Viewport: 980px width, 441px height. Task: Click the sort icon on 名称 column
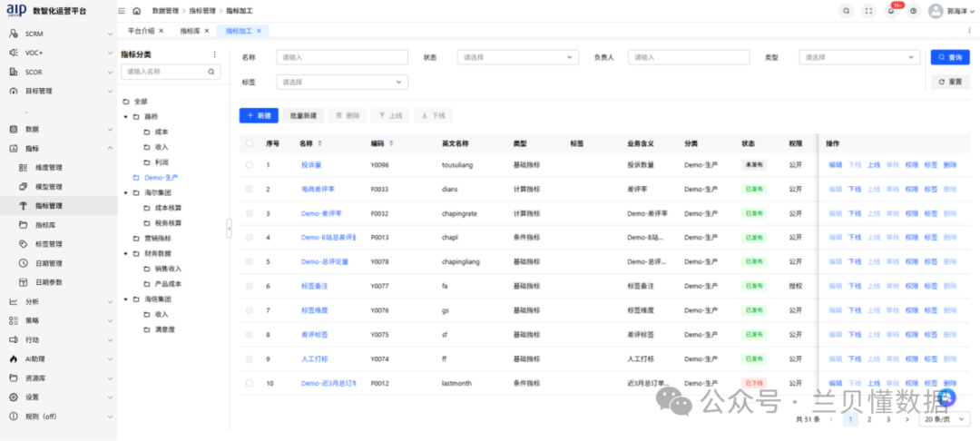coord(320,143)
